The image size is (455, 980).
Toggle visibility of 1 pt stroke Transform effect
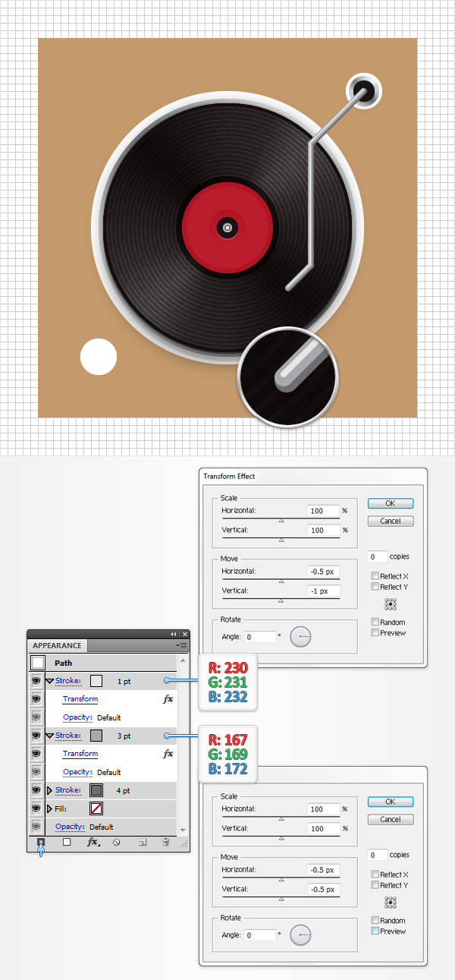click(36, 699)
